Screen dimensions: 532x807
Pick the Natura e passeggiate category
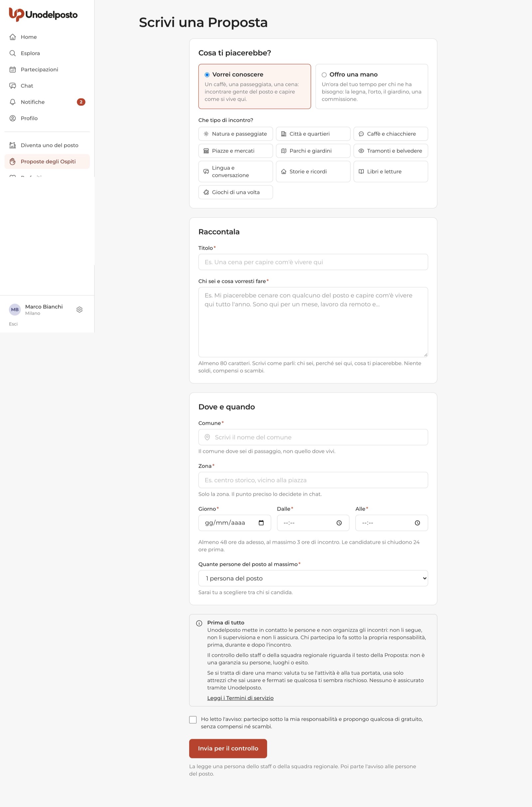[235, 134]
